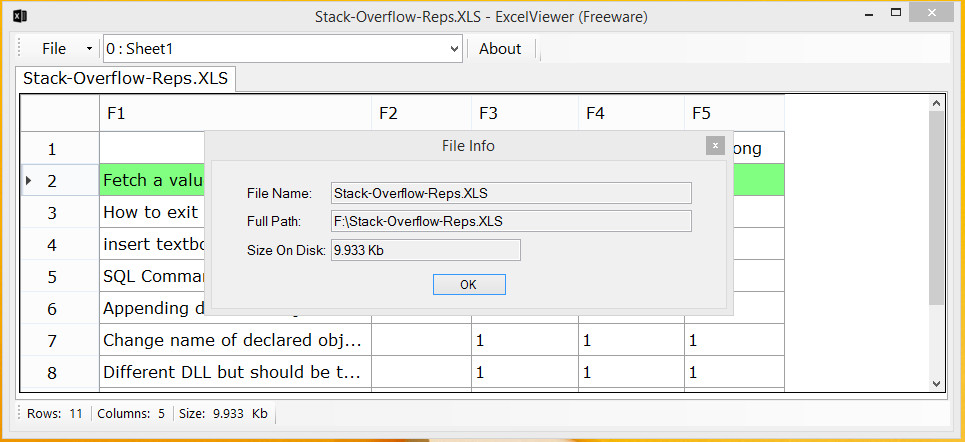The width and height of the screenshot is (965, 442).
Task: Open the About menu item
Action: (x=500, y=49)
